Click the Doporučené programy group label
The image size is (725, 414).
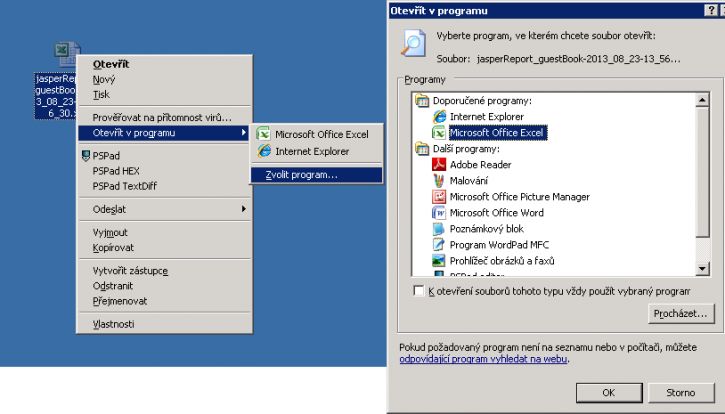(x=482, y=101)
